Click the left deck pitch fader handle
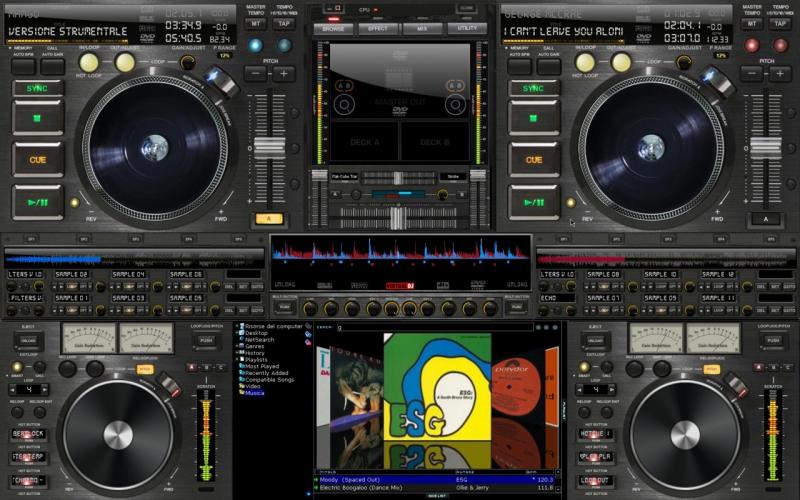This screenshot has height=500, width=800. point(268,150)
